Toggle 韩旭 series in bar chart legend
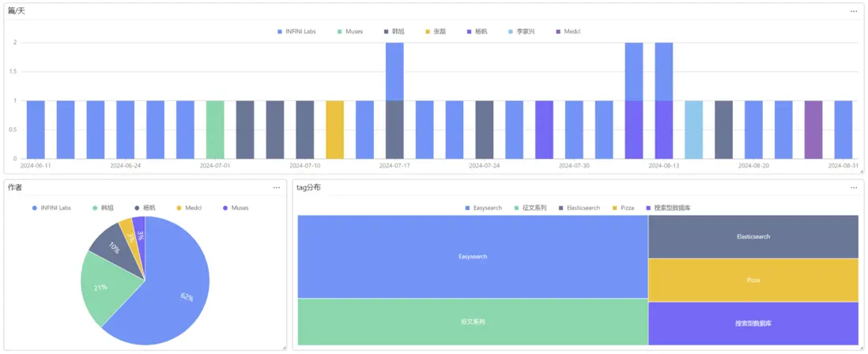This screenshot has height=354, width=868. (394, 32)
